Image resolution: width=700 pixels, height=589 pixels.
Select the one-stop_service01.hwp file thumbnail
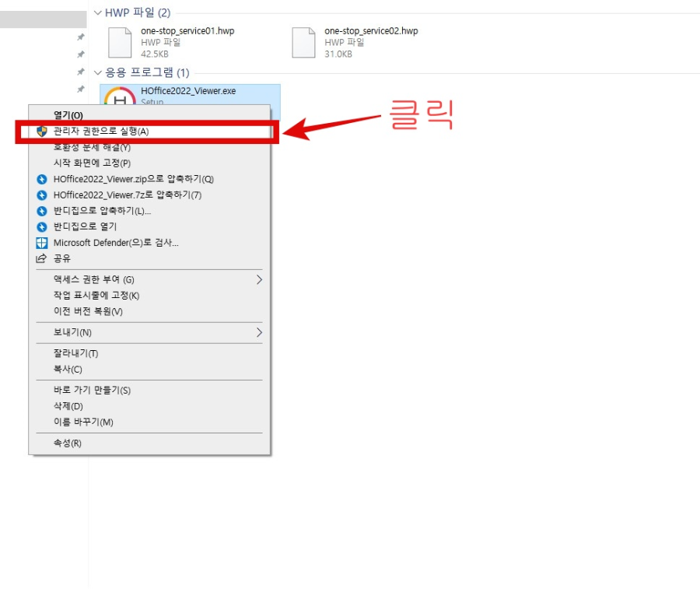[118, 40]
